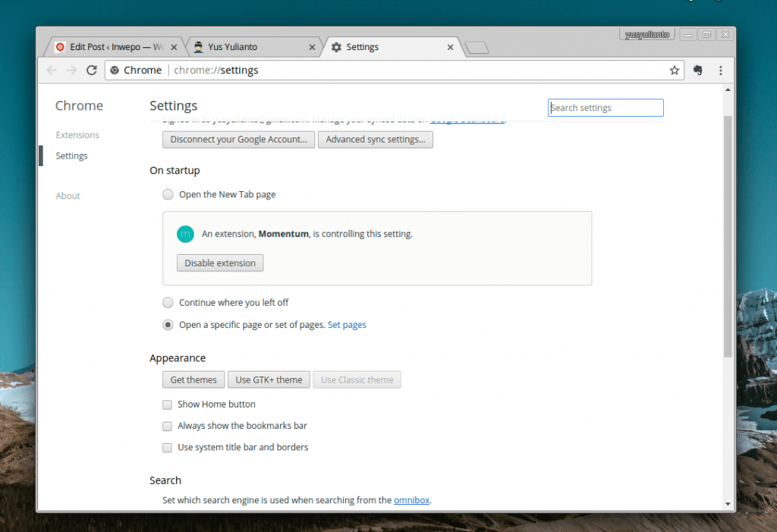Click the new tab button
The image size is (777, 532).
tap(477, 48)
